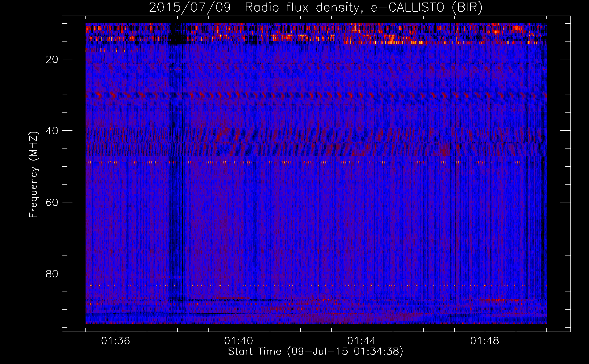Image resolution: width=589 pixels, height=364 pixels.
Task: Click the 80 MHz frequency tick label
Action: coord(52,274)
